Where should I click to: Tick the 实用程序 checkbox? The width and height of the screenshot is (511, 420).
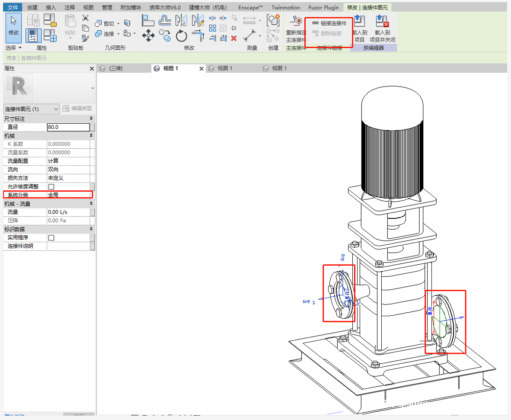coord(51,237)
